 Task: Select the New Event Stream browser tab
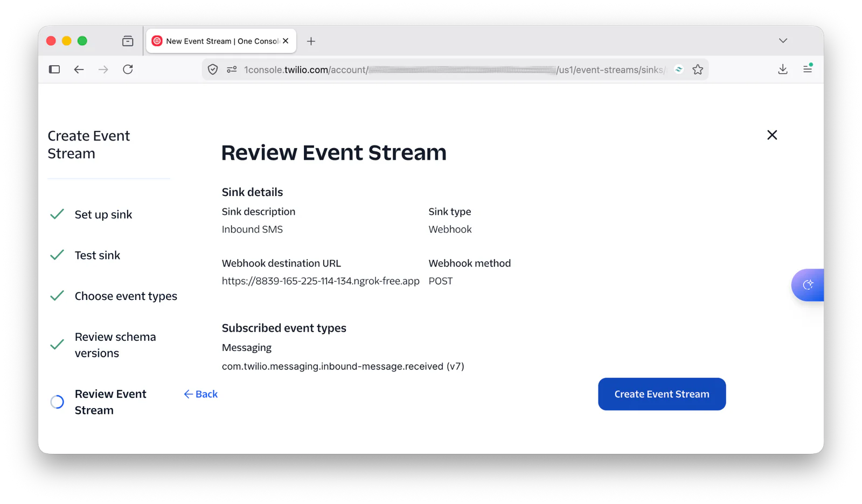221,41
